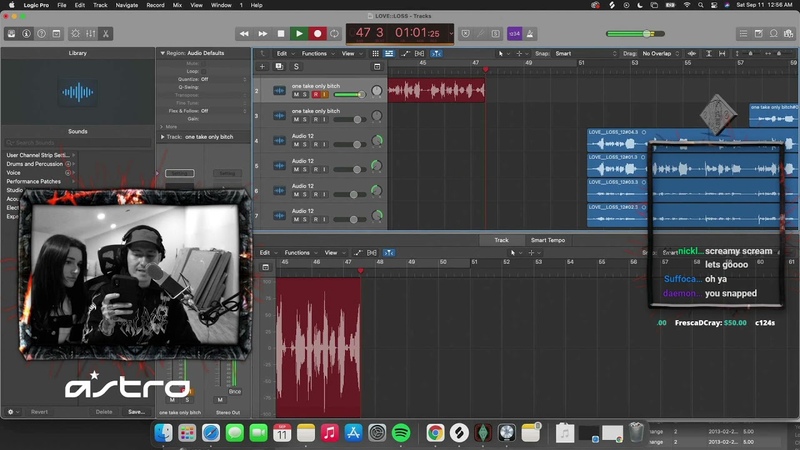800x450 pixels.
Task: Open Spotify from the Dock
Action: pyautogui.click(x=401, y=433)
